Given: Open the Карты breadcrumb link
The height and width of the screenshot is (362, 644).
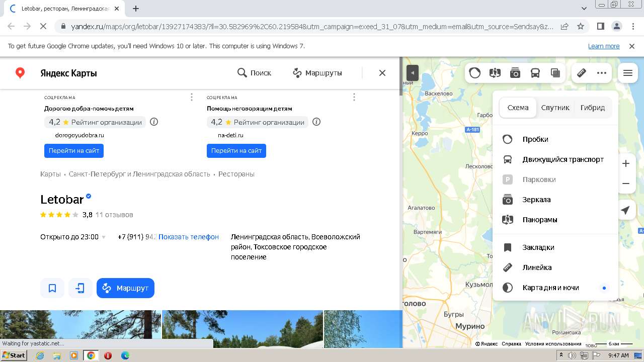Looking at the screenshot, I should 50,174.
